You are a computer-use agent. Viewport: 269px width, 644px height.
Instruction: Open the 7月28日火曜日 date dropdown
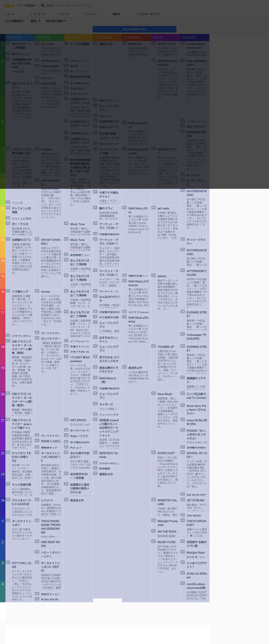coord(56,21)
